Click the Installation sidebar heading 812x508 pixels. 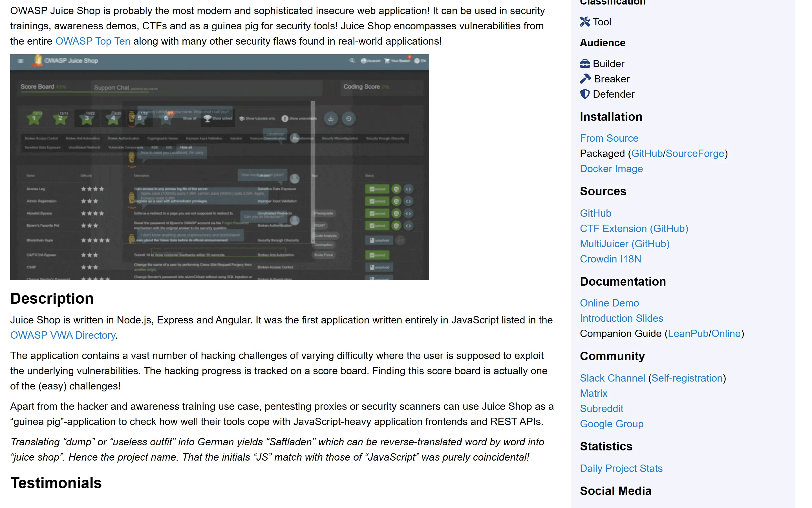[611, 117]
